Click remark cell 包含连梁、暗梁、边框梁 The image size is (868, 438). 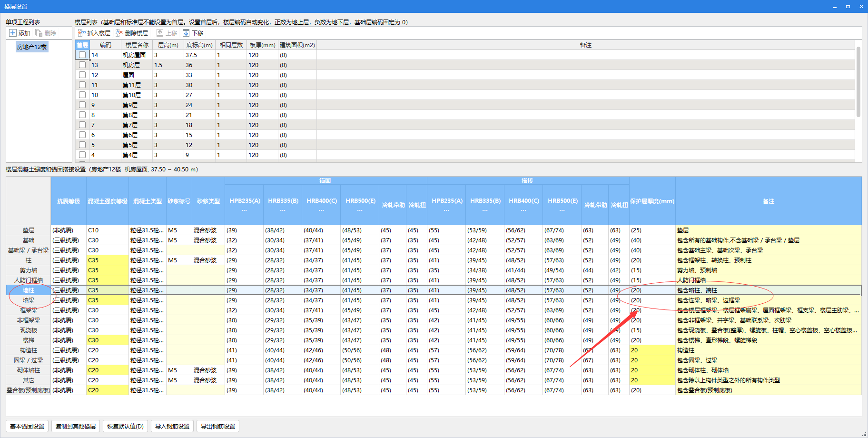tap(768, 300)
